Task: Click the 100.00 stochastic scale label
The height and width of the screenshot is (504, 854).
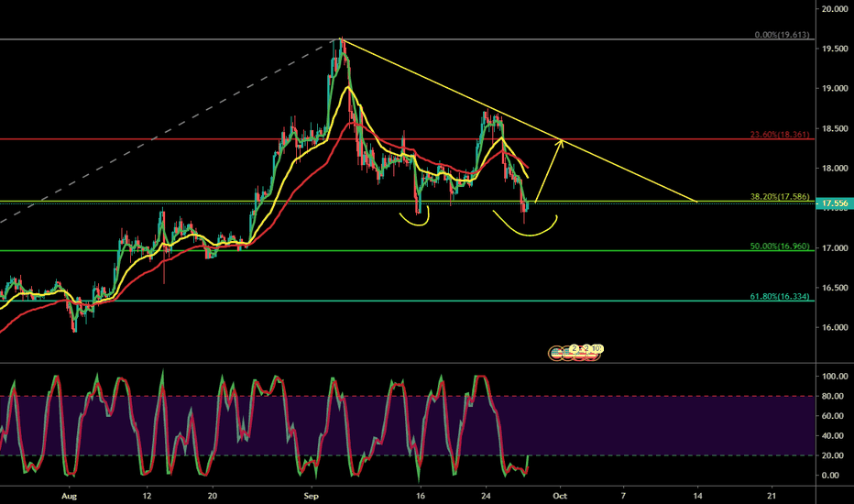Action: [x=835, y=377]
